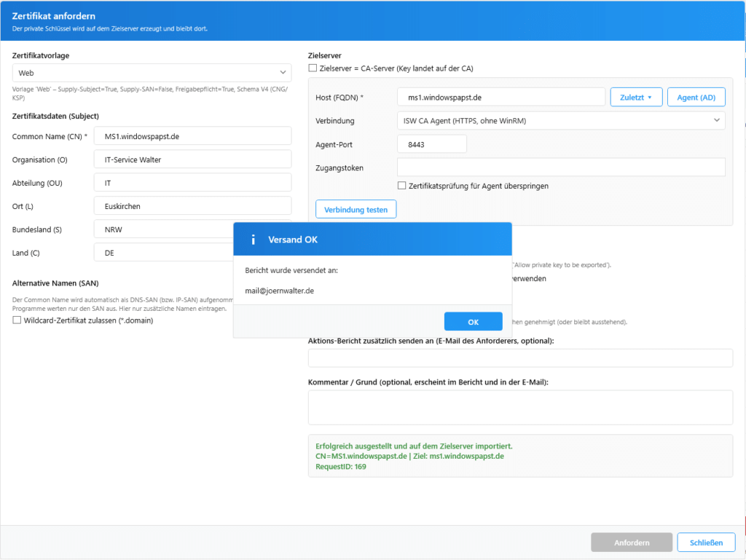The image size is (746, 560).
Task: Click the Organisation (O) field
Action: click(x=192, y=159)
